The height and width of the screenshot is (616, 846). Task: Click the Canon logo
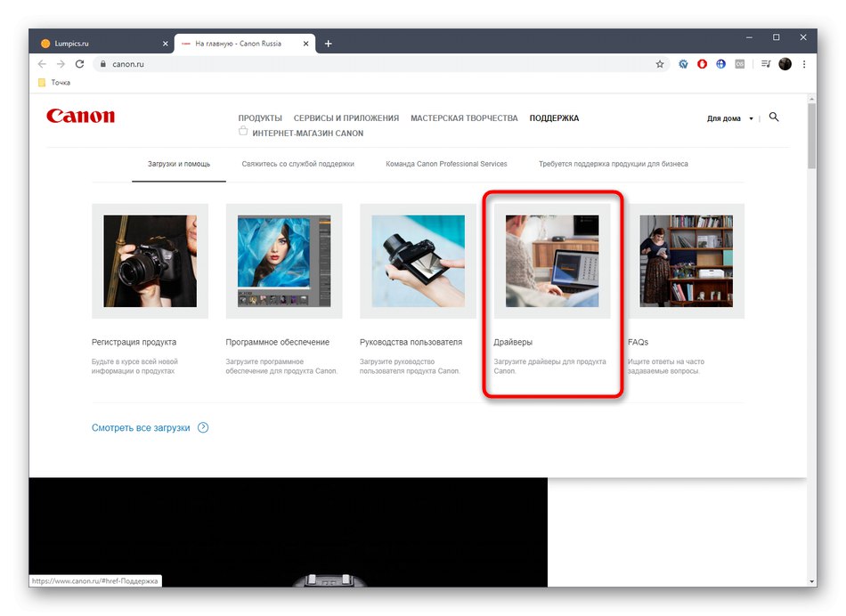(80, 116)
